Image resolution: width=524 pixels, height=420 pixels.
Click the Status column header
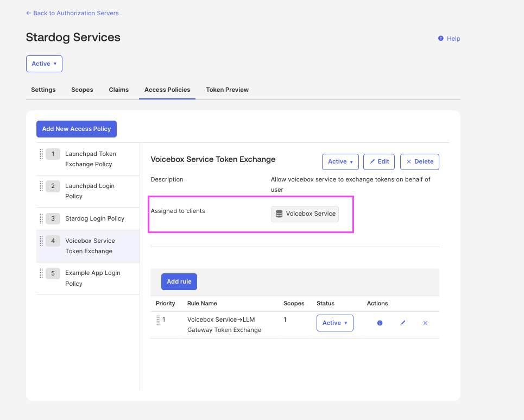coord(325,303)
